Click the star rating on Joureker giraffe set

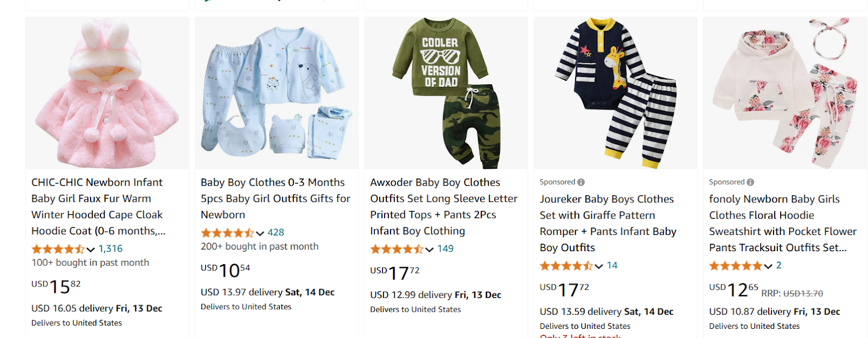pos(566,266)
